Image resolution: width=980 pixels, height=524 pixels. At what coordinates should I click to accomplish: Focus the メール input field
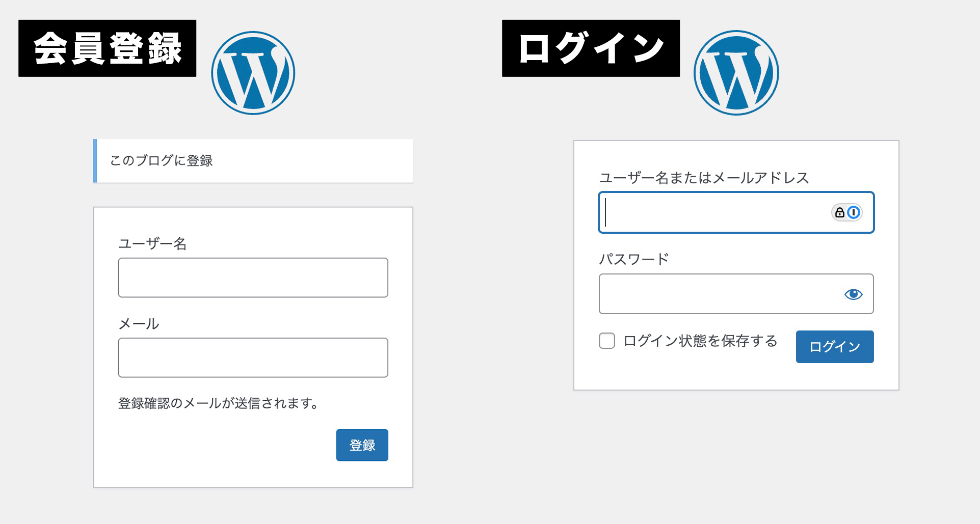(253, 357)
